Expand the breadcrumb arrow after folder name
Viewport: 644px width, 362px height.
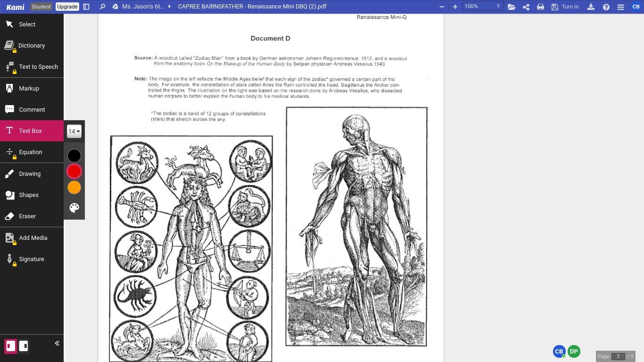click(170, 7)
